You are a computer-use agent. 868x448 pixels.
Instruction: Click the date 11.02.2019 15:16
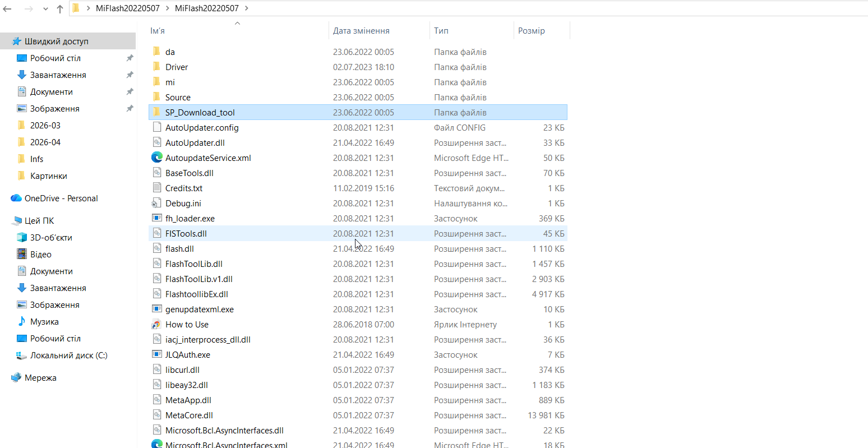(363, 188)
